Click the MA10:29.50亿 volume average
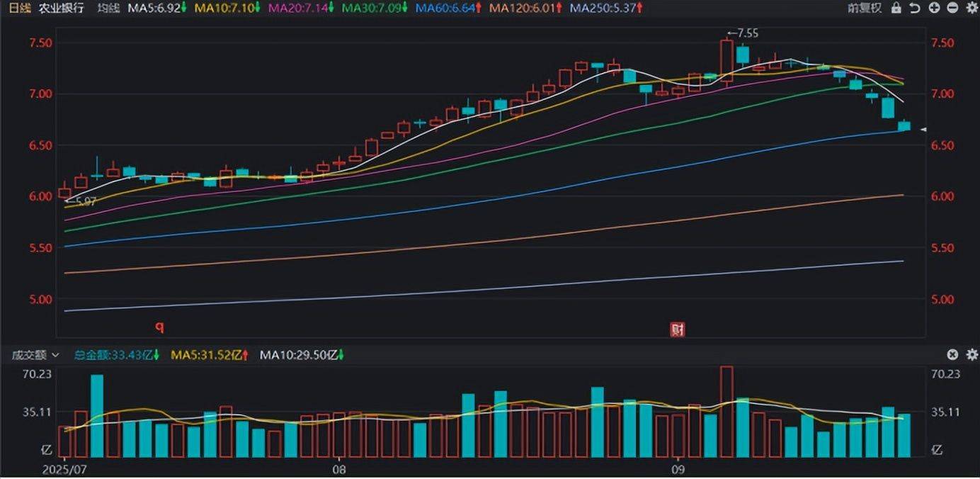The image size is (980, 479). point(302,354)
